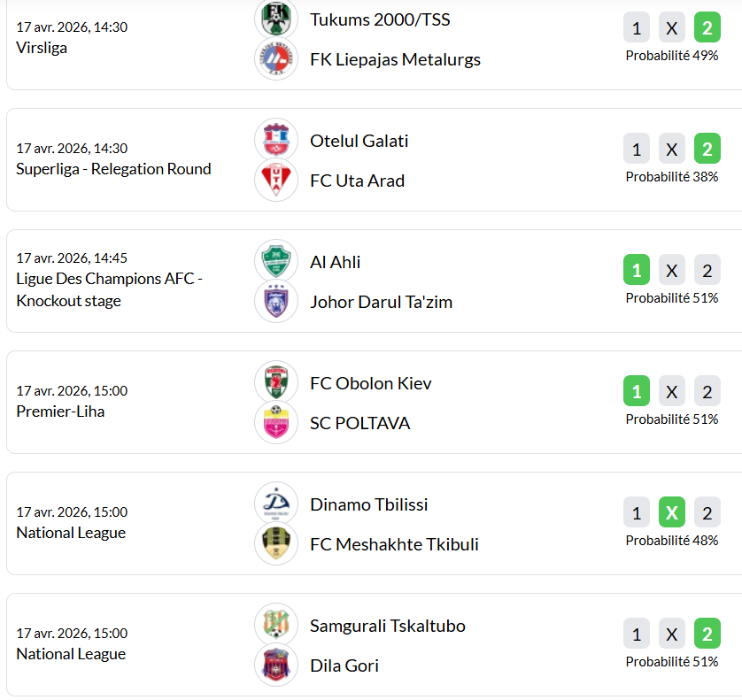Viewport: 742px width, 700px height.
Task: Select 2 option for FC Obolon Kiev match
Action: 707,391
